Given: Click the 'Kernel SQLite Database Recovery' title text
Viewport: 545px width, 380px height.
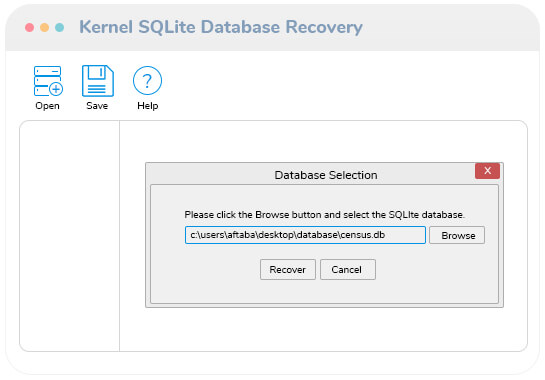Looking at the screenshot, I should [221, 27].
